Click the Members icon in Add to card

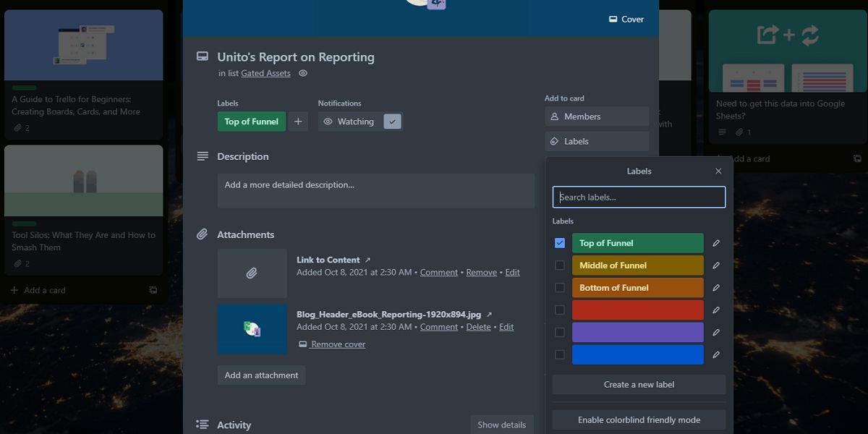(x=554, y=116)
